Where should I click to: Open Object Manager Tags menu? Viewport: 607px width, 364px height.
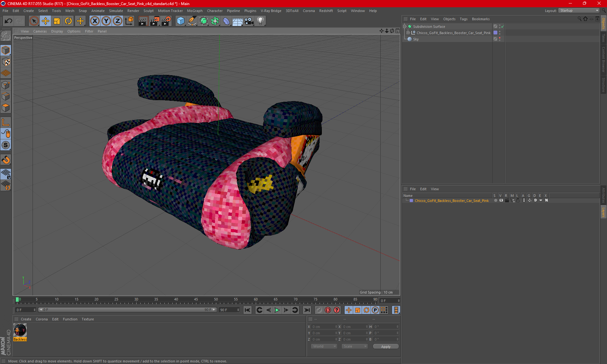pos(463,19)
